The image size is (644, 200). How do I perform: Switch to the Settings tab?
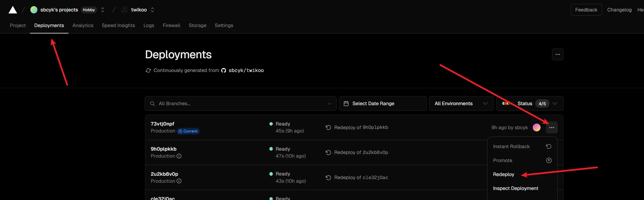(x=224, y=25)
